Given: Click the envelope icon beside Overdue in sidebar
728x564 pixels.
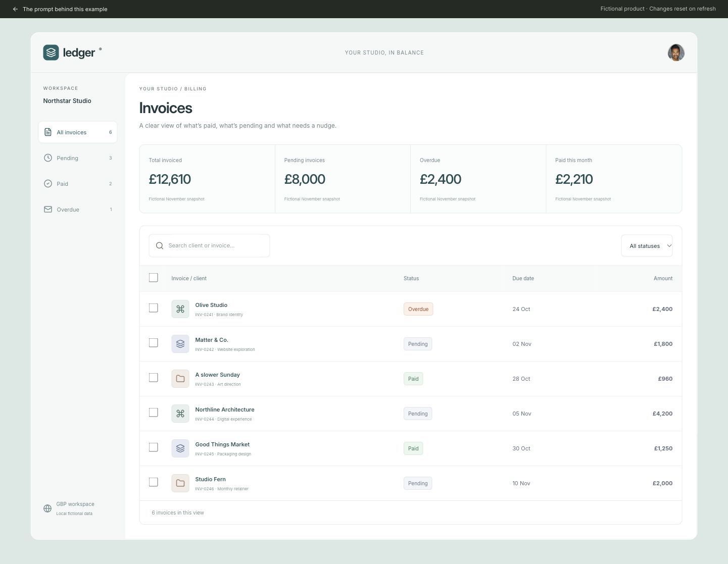Looking at the screenshot, I should [x=48, y=210].
